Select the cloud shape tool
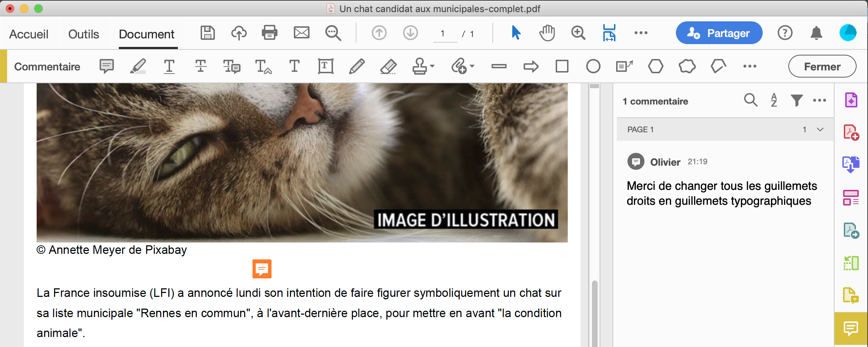Image resolution: width=868 pixels, height=347 pixels. click(x=687, y=66)
